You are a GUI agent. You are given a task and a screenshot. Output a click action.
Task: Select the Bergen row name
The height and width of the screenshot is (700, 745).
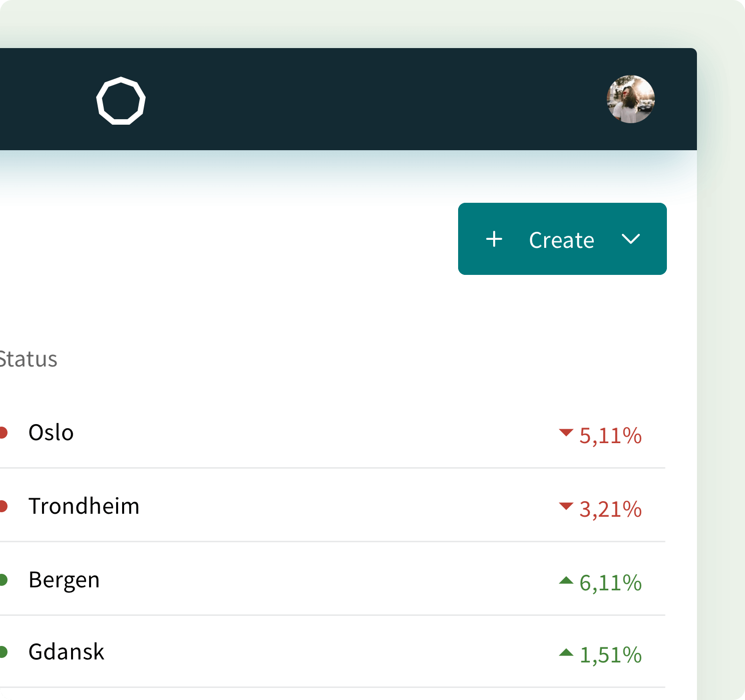coord(64,580)
